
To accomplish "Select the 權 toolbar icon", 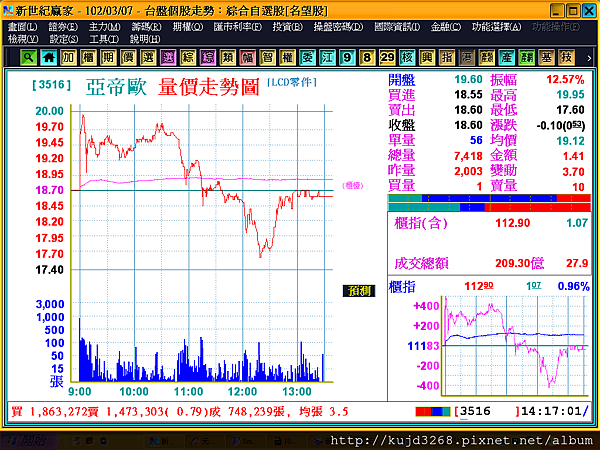I will click(x=287, y=58).
